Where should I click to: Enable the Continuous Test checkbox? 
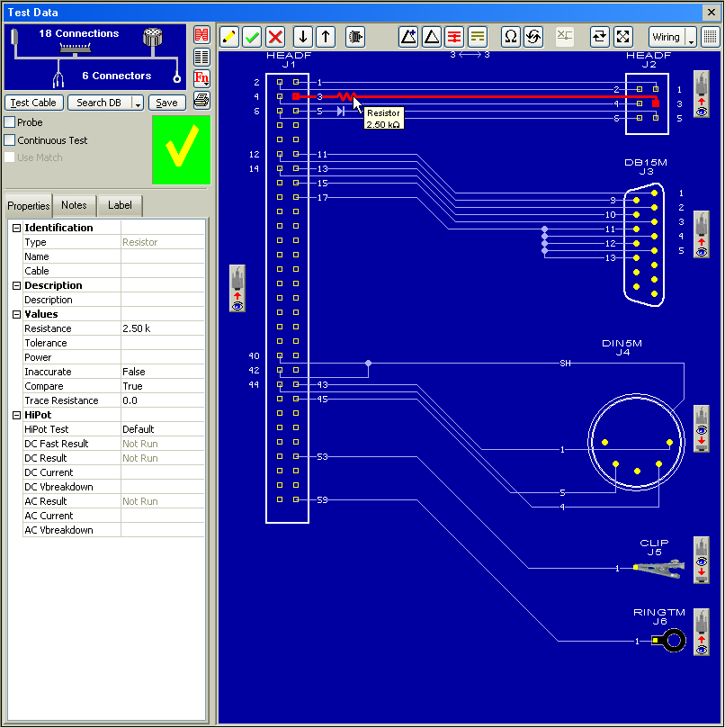pyautogui.click(x=10, y=139)
